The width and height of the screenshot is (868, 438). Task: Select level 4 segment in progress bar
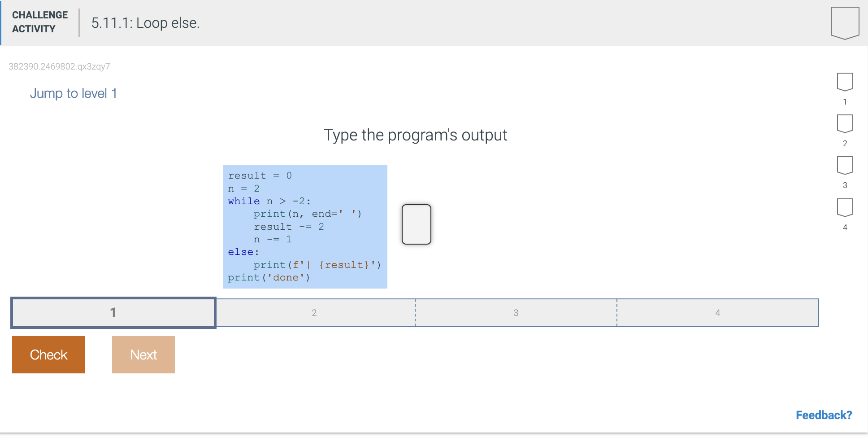tap(717, 313)
